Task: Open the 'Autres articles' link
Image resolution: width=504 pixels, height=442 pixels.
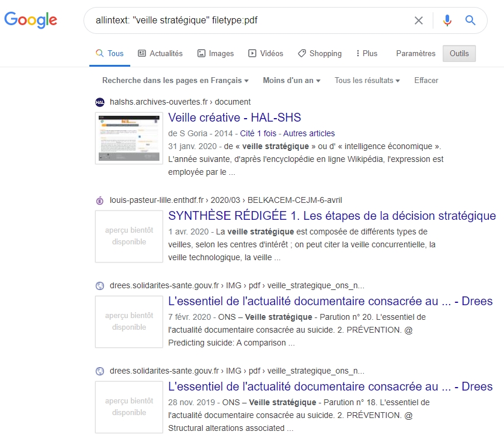Action: tap(309, 133)
